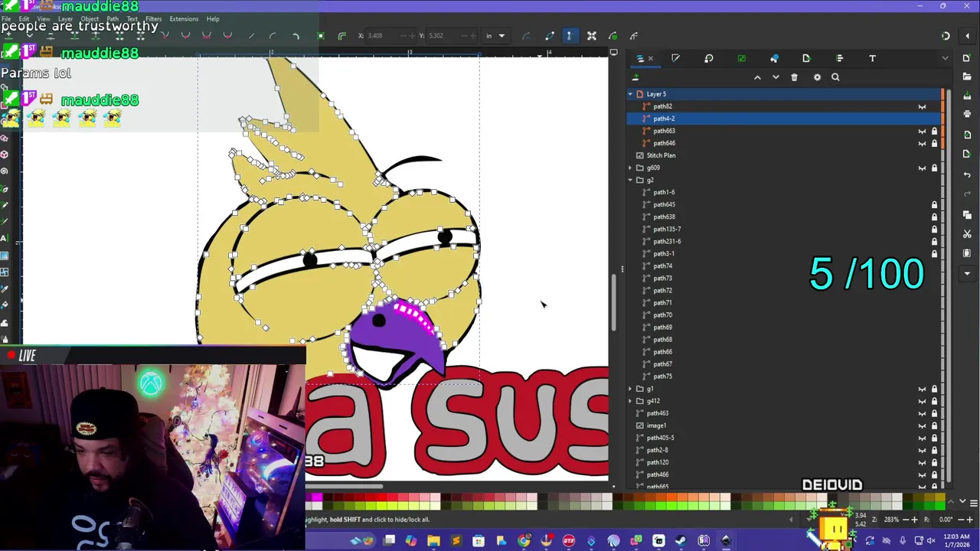Open the Filters menu
980x551 pixels.
coord(153,19)
